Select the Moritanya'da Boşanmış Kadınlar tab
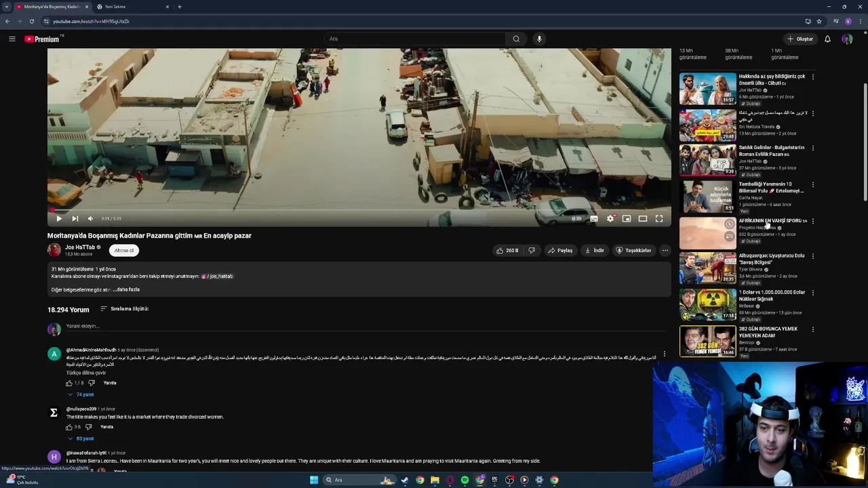 click(x=52, y=7)
